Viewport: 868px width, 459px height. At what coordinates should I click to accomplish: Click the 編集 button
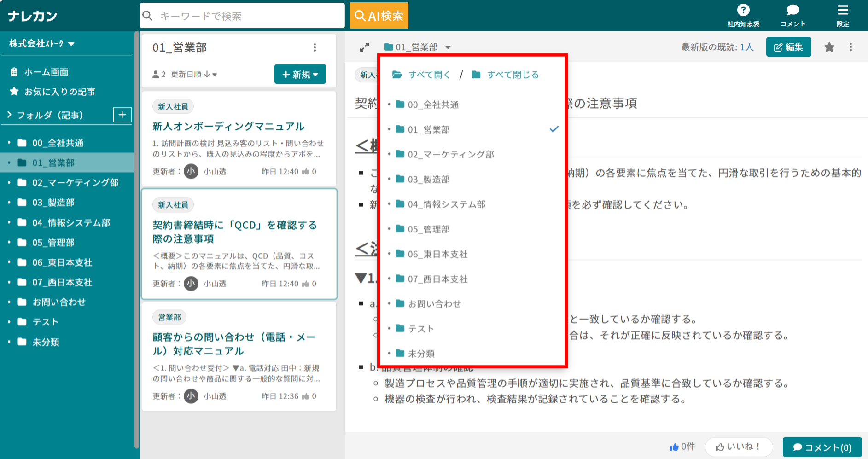pyautogui.click(x=788, y=46)
